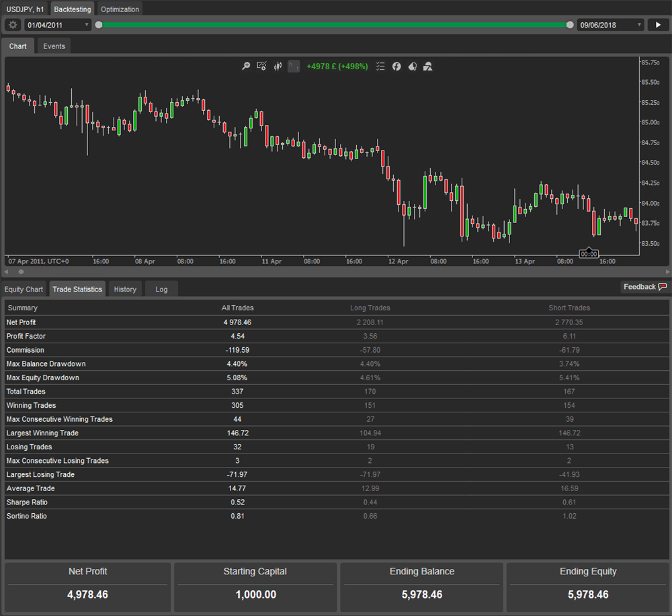Open the chart zoom tool
This screenshot has height=616, width=672.
tap(246, 66)
